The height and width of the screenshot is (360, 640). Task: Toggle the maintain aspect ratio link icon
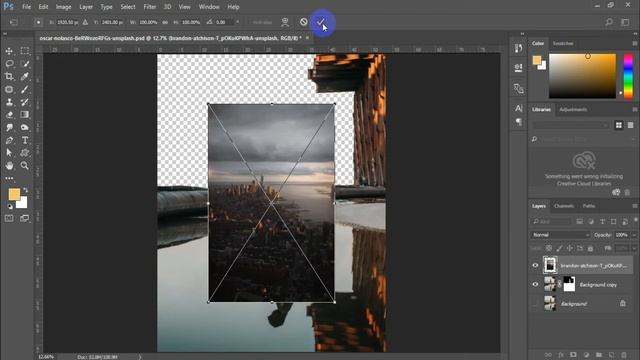click(165, 22)
